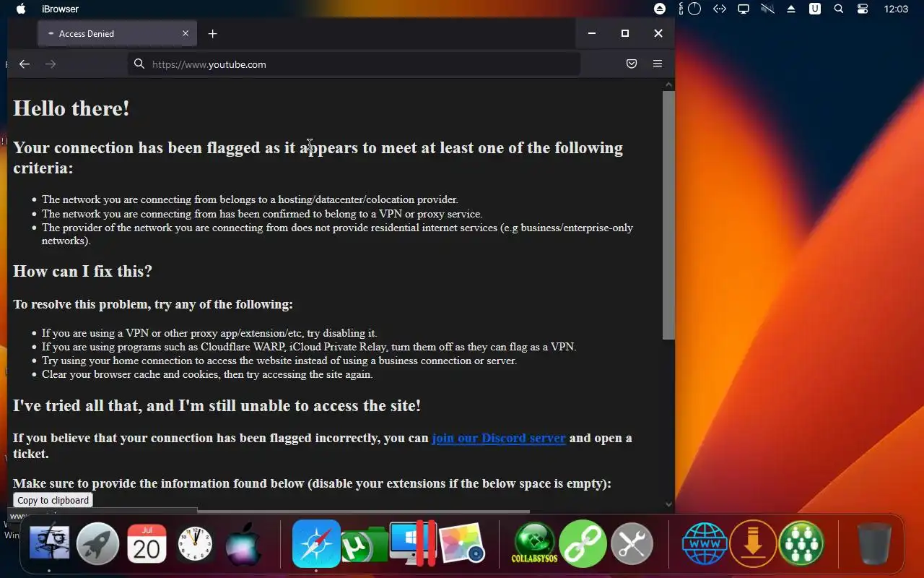
Task: Click the page vertical scrollbar thumb
Action: [668, 215]
